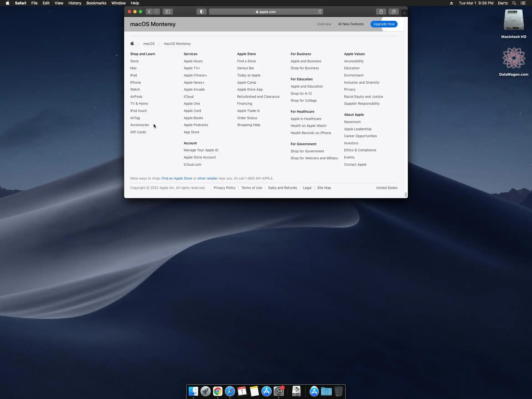Open the Share sheet icon
This screenshot has width=532, height=399.
coord(381,12)
